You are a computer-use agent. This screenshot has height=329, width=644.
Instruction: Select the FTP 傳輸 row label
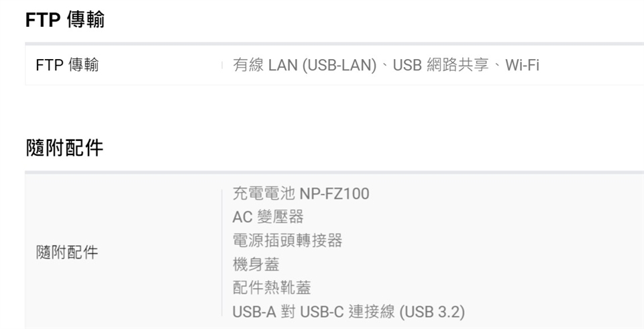[x=67, y=66]
